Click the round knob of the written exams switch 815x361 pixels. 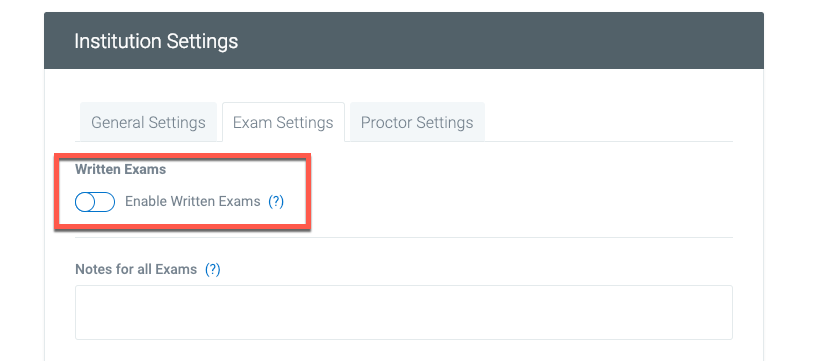pyautogui.click(x=85, y=202)
